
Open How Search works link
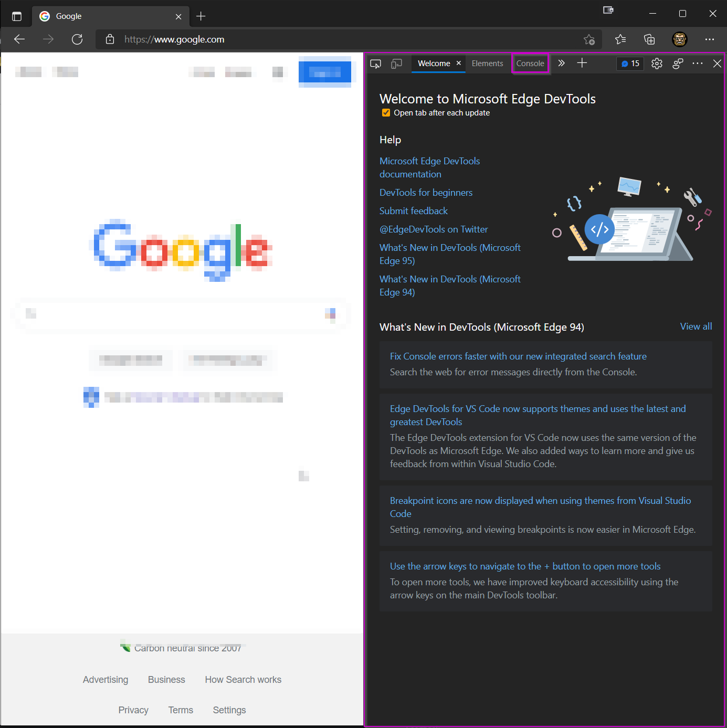coord(243,680)
